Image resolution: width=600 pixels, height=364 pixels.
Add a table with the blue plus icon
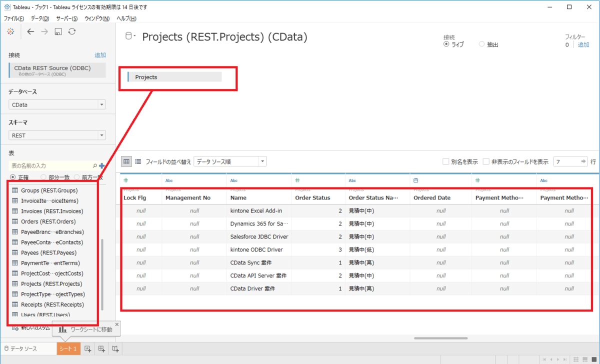(x=102, y=165)
